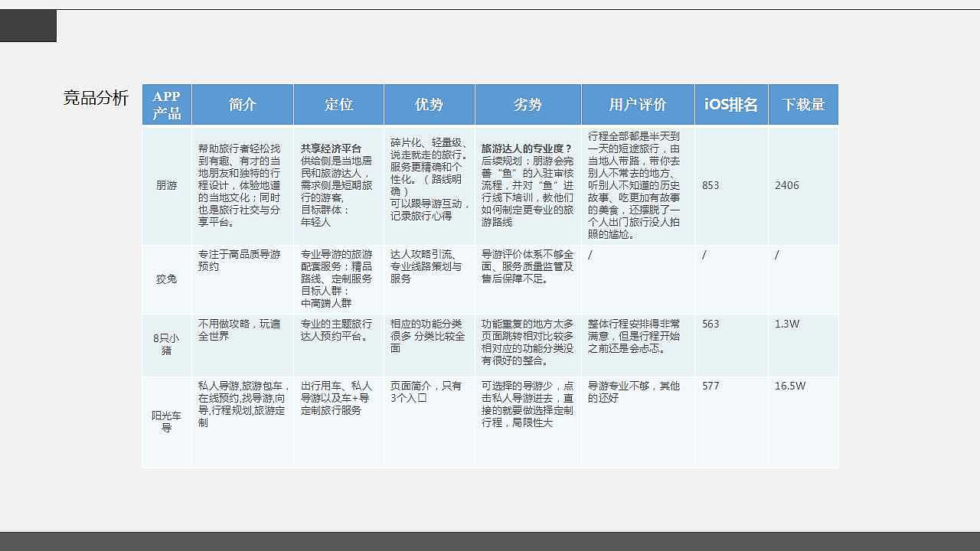The height and width of the screenshot is (551, 980).
Task: Click iOS rank value 563
Action: tap(710, 324)
